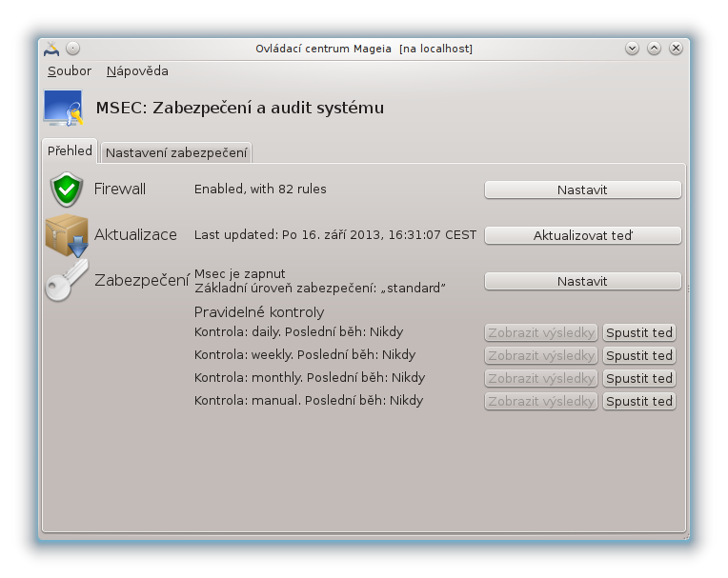The width and height of the screenshot is (728, 578).
Task: Open the Nápověda menu
Action: tap(137, 71)
